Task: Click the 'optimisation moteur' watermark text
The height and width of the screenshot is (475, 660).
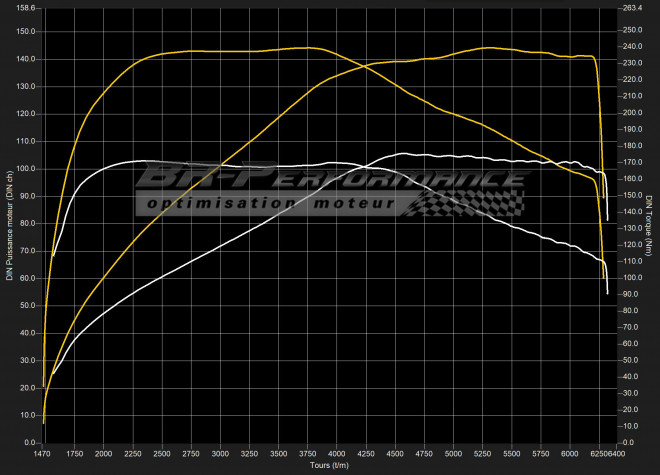Action: pos(272,205)
